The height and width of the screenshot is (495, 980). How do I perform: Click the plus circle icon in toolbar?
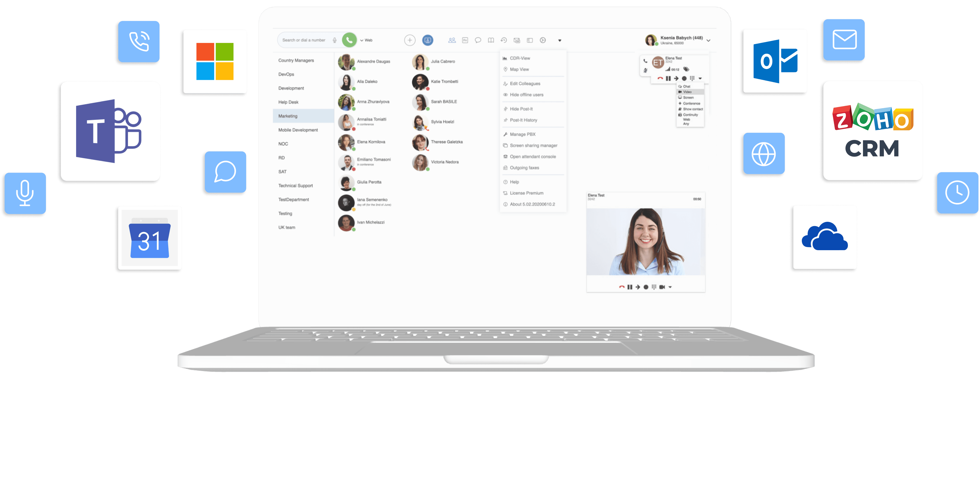click(410, 40)
